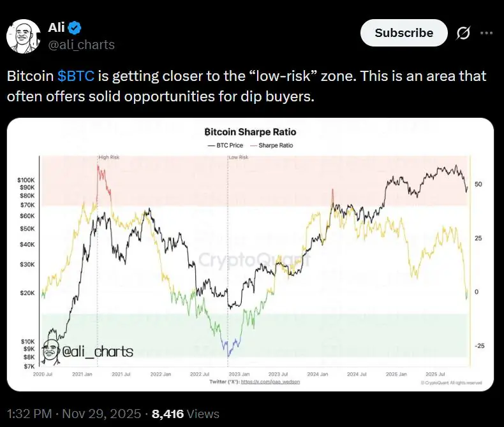504x427 pixels.
Task: Open the post timestamp 1:32 PM Nov 29, 2025
Action: point(73,414)
